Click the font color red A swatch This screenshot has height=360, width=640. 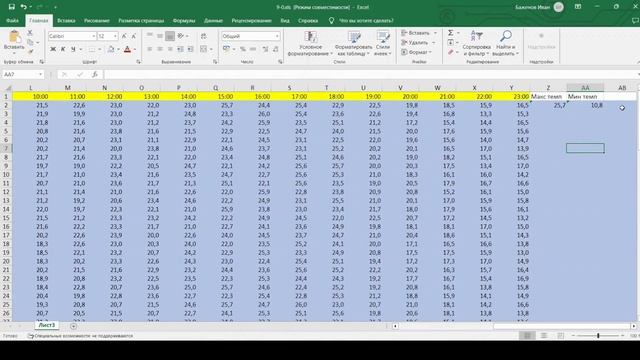point(127,49)
